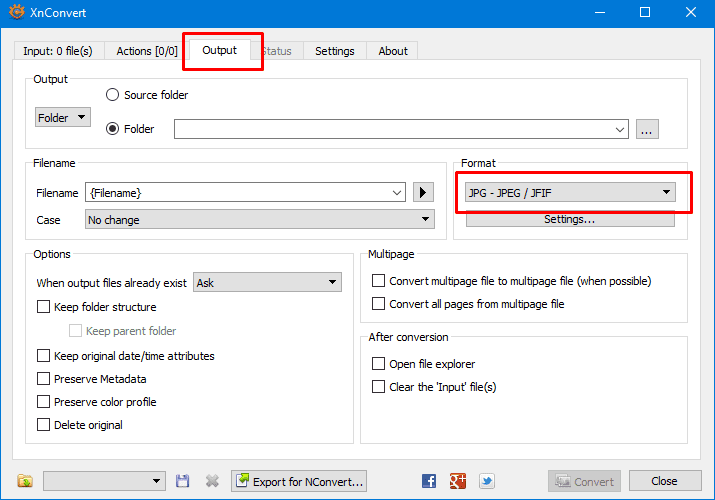The width and height of the screenshot is (715, 500).
Task: Expand the output folder path dropdown
Action: pos(620,129)
